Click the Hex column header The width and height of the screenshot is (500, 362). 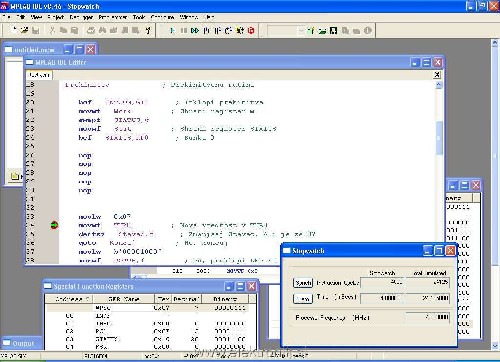pyautogui.click(x=163, y=299)
